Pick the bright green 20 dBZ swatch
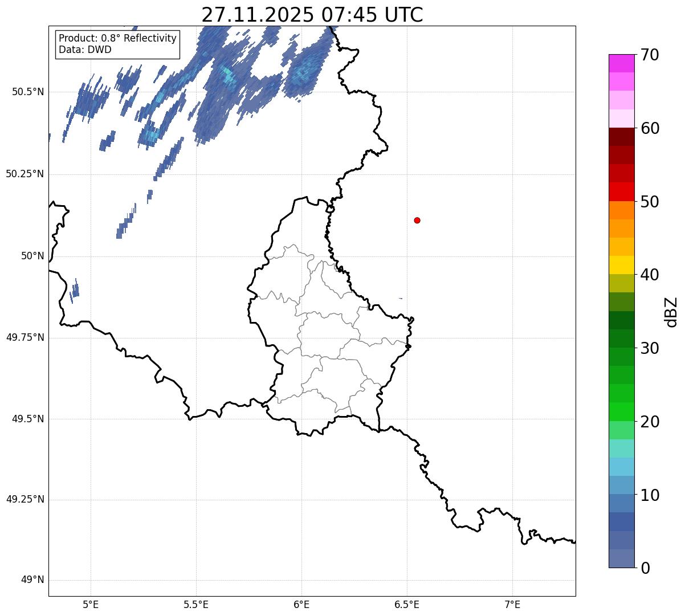This screenshot has height=616, width=685. point(622,412)
